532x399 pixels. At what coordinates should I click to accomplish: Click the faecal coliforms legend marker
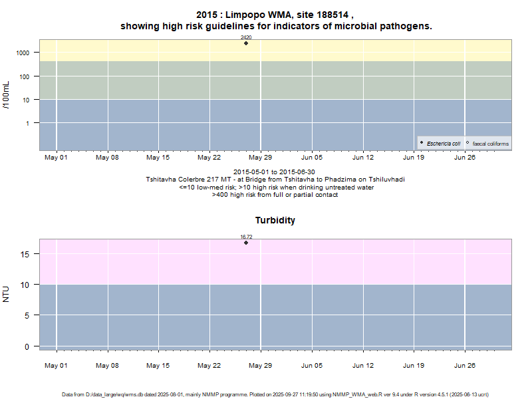[467, 143]
